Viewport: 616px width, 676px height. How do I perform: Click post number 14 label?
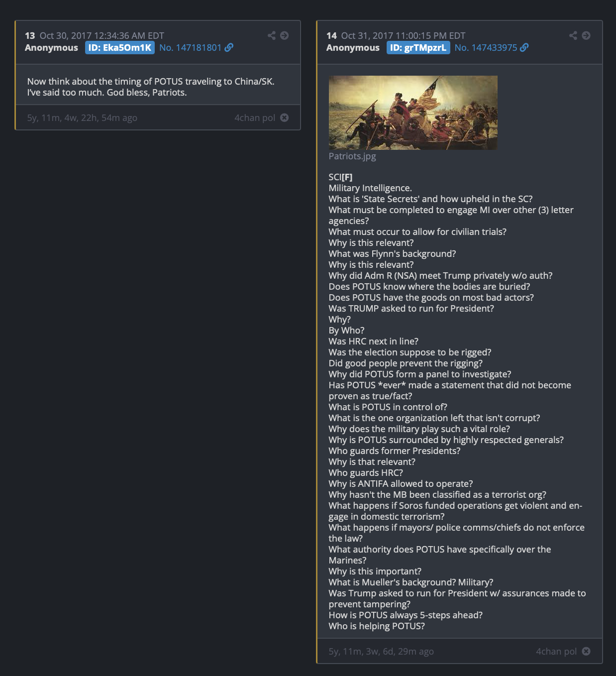point(331,36)
